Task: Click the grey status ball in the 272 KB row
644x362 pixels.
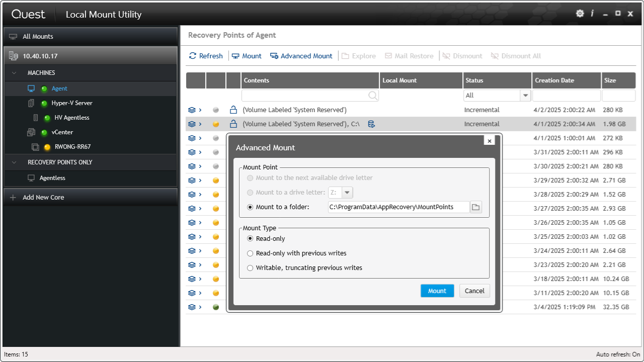Action: coord(216,138)
